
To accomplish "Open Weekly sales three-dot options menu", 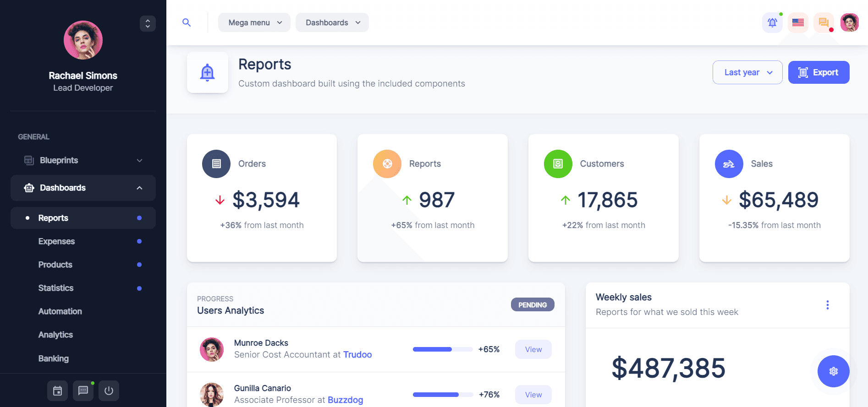I will 827,305.
